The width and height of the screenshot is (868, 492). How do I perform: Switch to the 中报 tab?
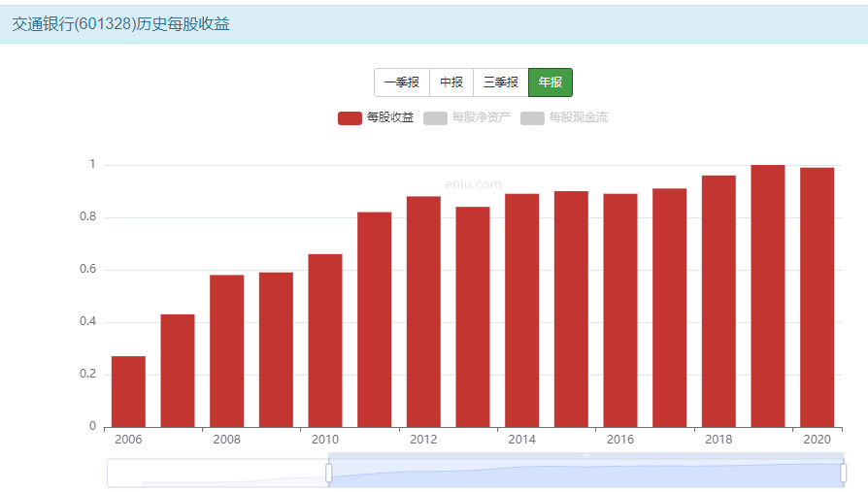coord(451,82)
